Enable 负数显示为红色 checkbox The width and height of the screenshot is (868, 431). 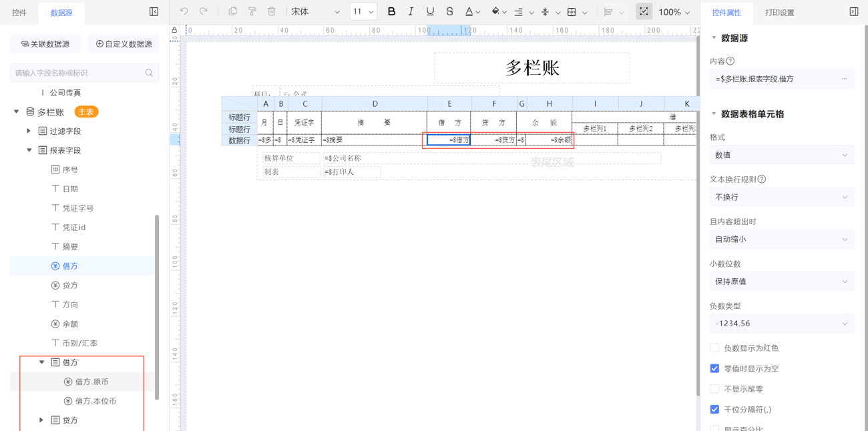click(714, 348)
